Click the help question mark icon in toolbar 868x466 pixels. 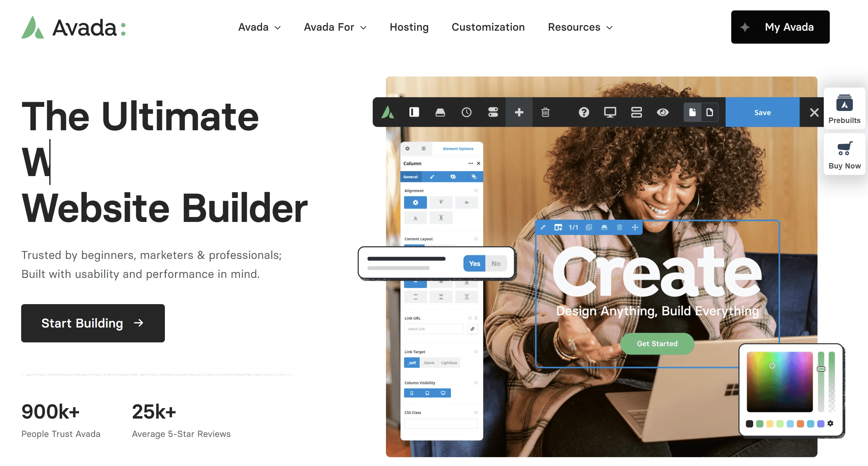click(x=582, y=112)
